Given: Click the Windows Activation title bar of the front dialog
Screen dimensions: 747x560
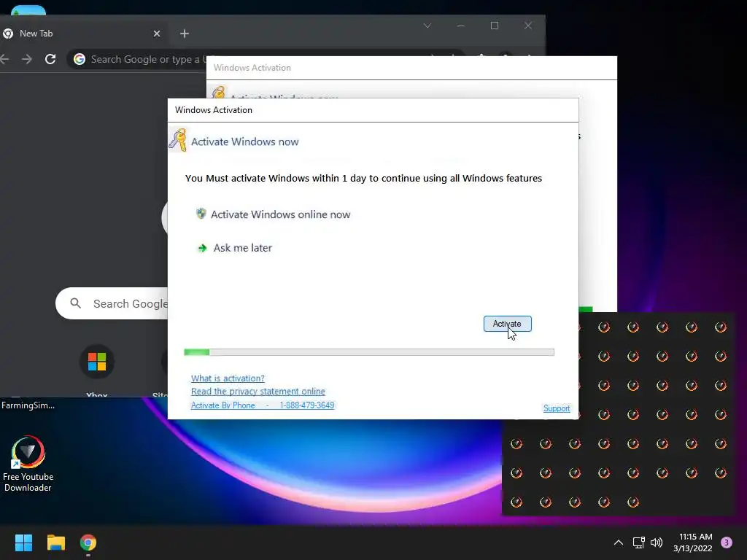Looking at the screenshot, I should 373,110.
